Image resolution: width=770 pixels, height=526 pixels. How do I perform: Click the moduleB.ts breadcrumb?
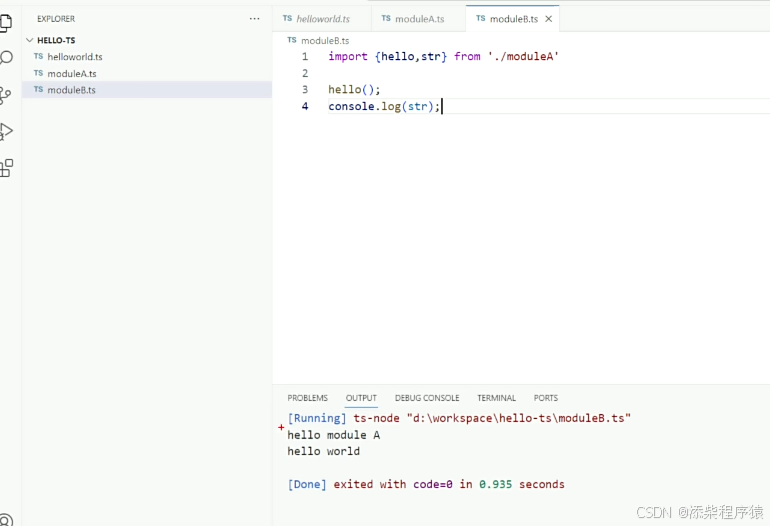pos(325,40)
